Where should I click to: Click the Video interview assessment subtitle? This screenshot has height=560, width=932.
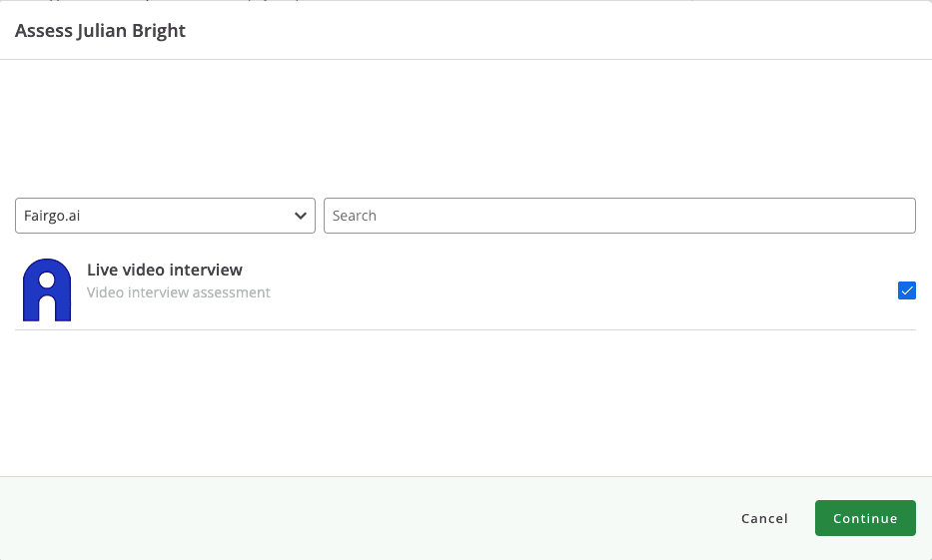(179, 292)
